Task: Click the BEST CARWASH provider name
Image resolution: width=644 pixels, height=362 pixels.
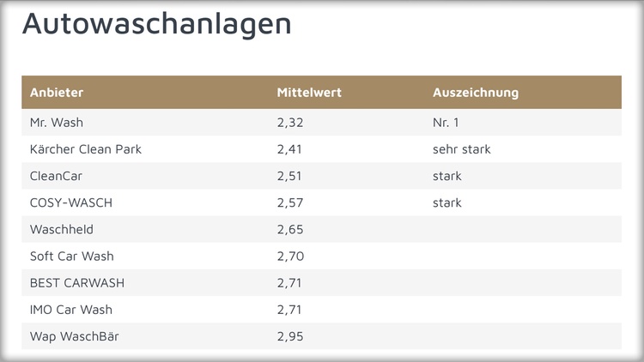Action: (76, 283)
